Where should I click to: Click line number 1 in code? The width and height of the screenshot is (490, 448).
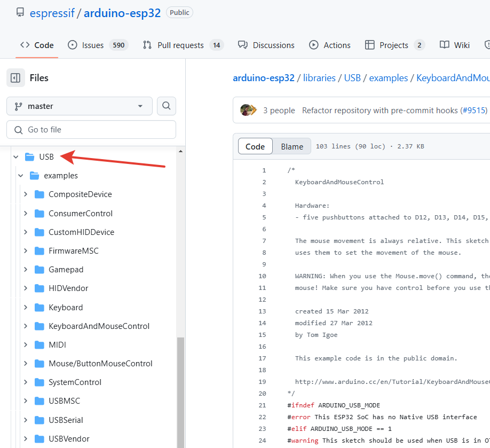(264, 170)
